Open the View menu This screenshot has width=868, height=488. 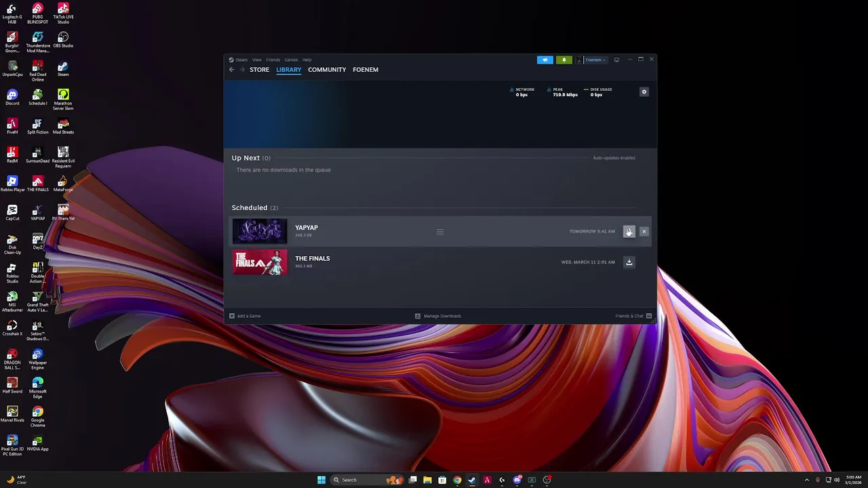[x=257, y=60]
